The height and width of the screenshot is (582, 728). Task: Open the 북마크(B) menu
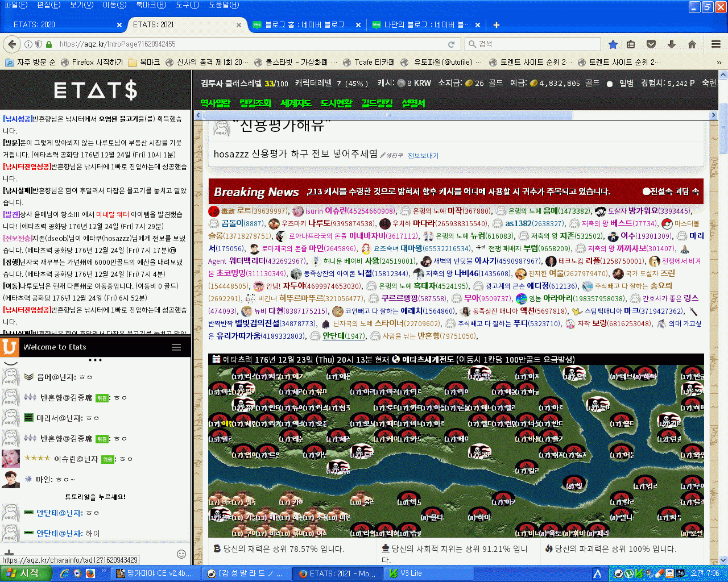pyautogui.click(x=151, y=5)
